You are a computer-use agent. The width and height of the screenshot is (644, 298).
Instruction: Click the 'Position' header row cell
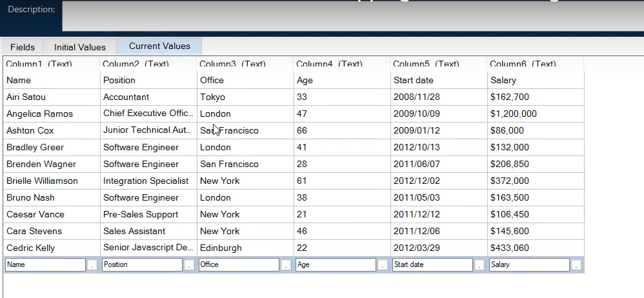coord(148,80)
